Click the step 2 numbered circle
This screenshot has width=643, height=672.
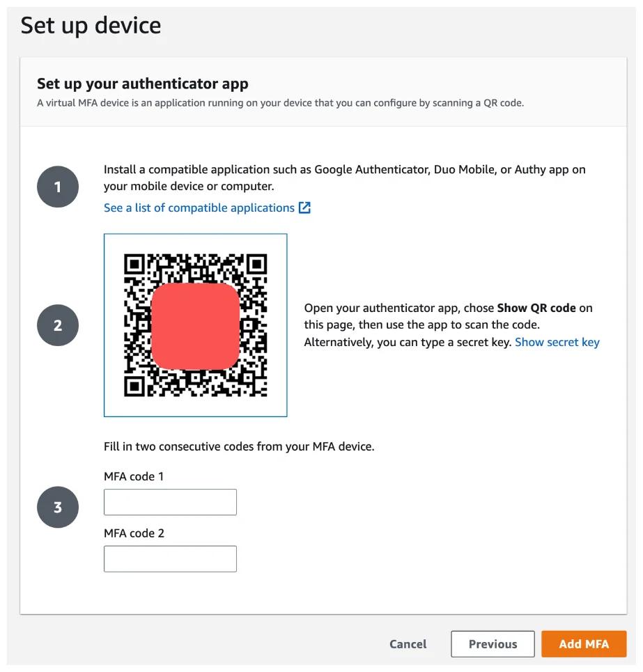[x=58, y=325]
